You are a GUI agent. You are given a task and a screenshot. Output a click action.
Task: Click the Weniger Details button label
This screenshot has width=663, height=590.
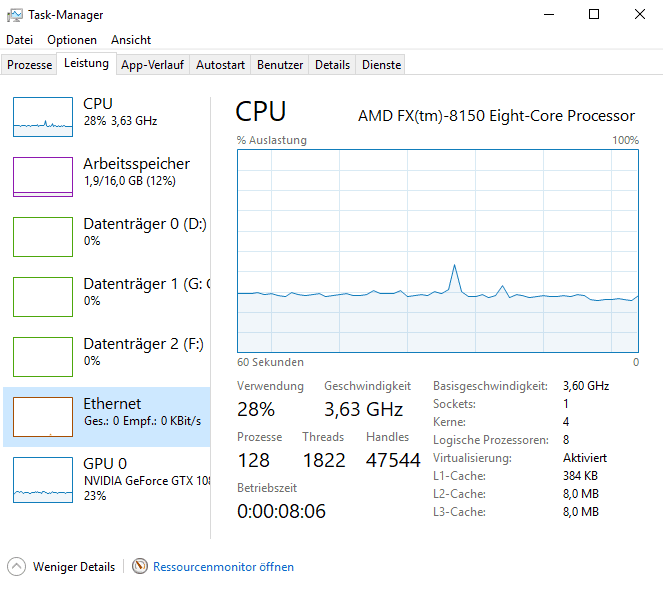click(x=74, y=567)
